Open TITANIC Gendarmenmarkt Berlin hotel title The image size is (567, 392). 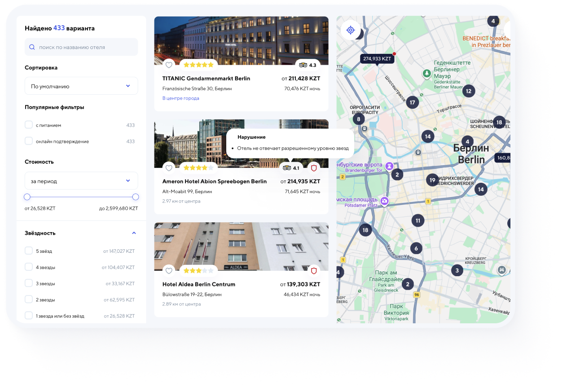(206, 79)
